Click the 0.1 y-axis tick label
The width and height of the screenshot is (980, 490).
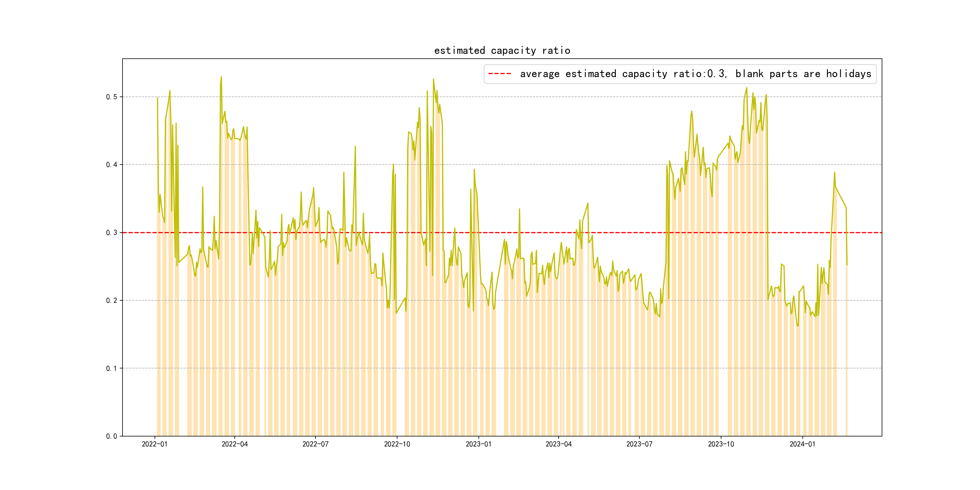coord(112,368)
